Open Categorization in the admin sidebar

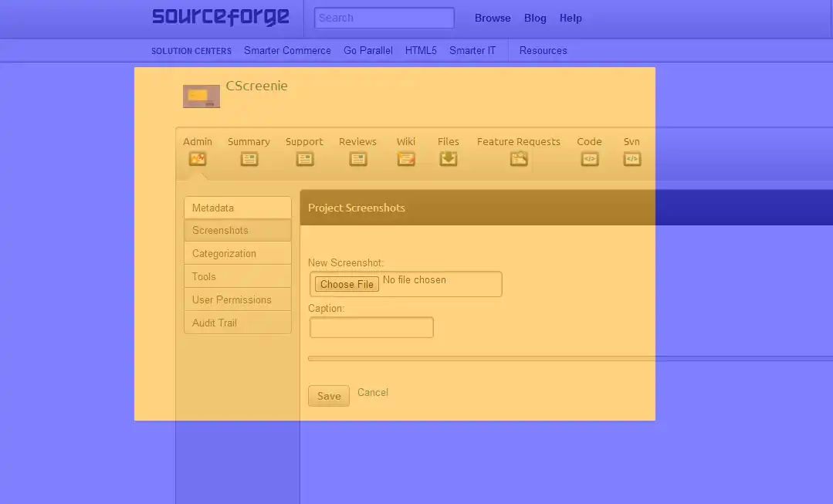pyautogui.click(x=238, y=253)
